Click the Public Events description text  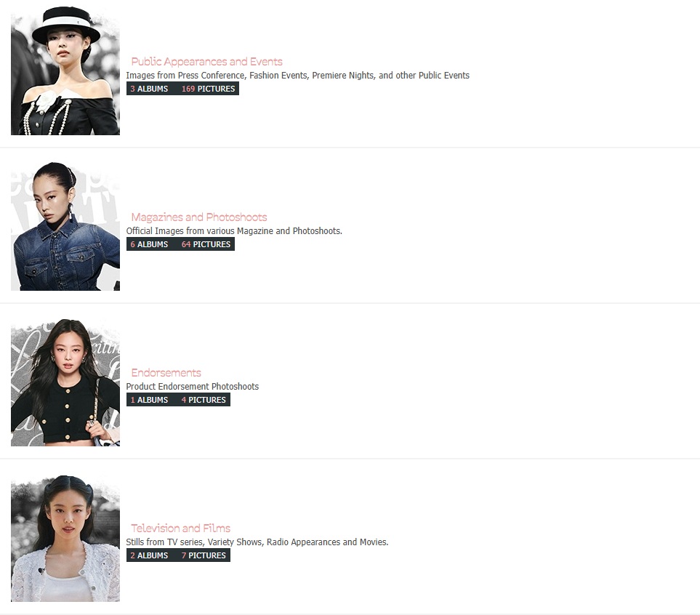click(298, 76)
